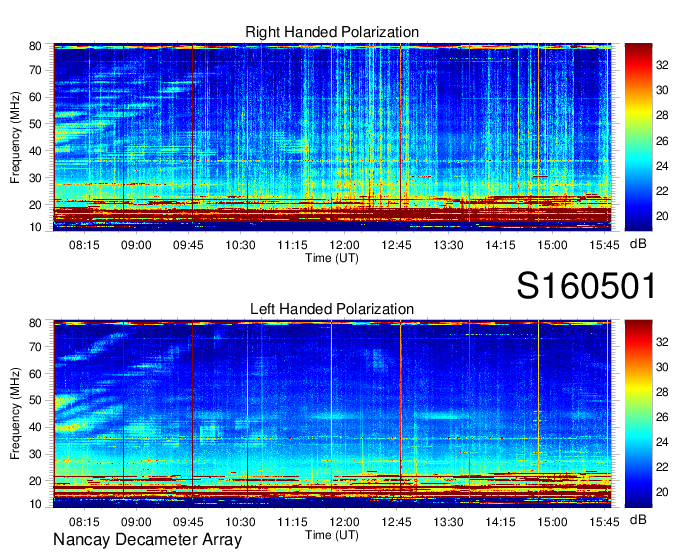Click the 10 frequency tick of Left Handed plot
Viewport: 680px width, 552px height.
35,504
